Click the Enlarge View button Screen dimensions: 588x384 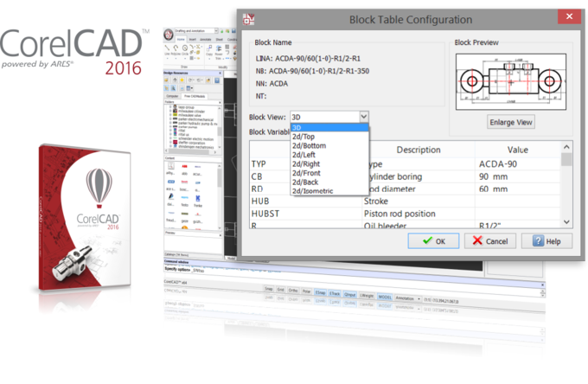click(511, 122)
